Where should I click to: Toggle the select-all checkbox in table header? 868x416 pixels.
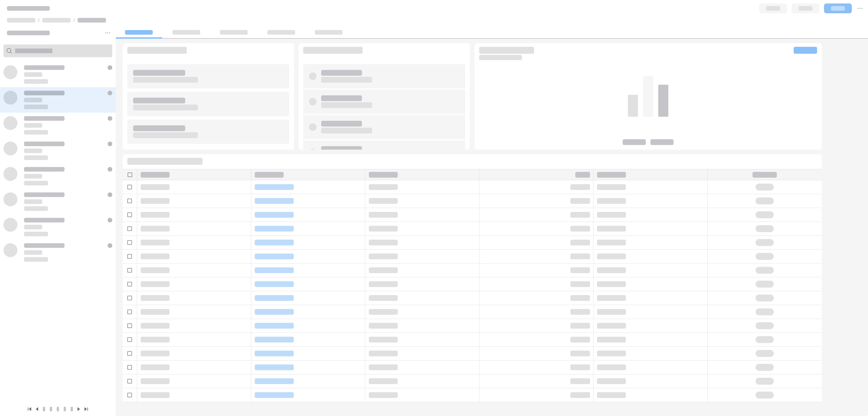130,175
